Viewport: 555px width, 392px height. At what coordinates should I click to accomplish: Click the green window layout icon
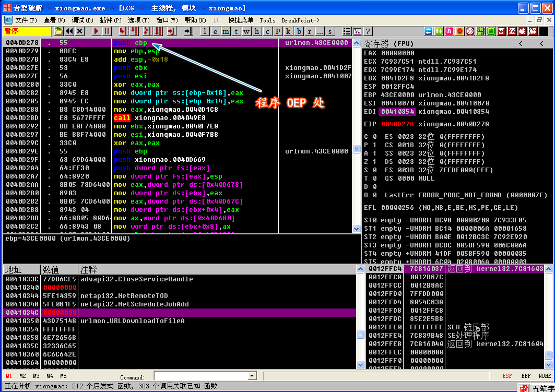491,31
